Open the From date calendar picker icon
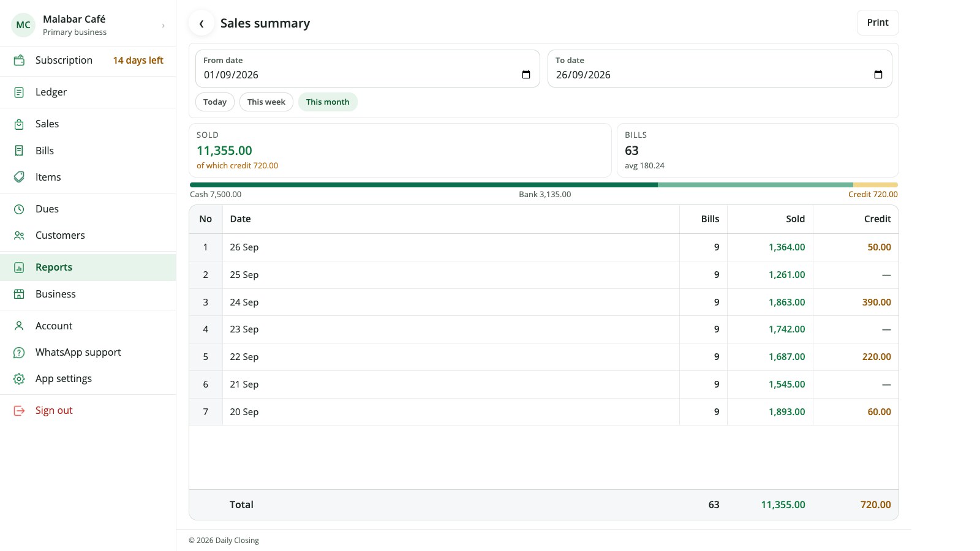Viewport: 980px width, 551px height. click(x=526, y=75)
